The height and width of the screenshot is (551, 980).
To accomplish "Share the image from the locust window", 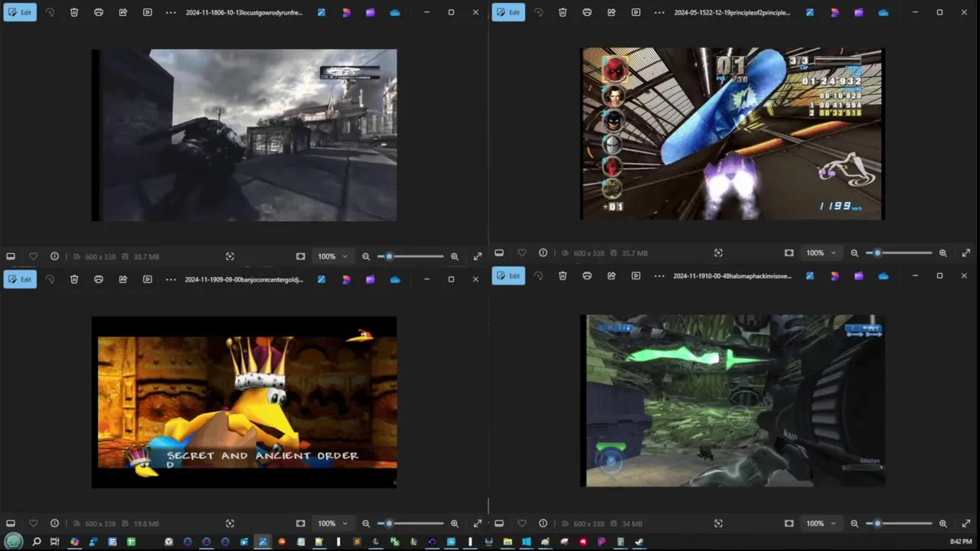I will pos(123,12).
